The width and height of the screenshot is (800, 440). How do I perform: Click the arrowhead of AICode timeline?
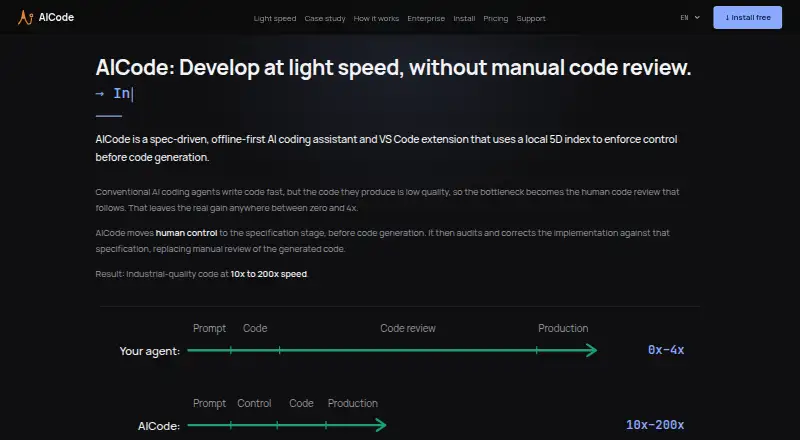381,425
